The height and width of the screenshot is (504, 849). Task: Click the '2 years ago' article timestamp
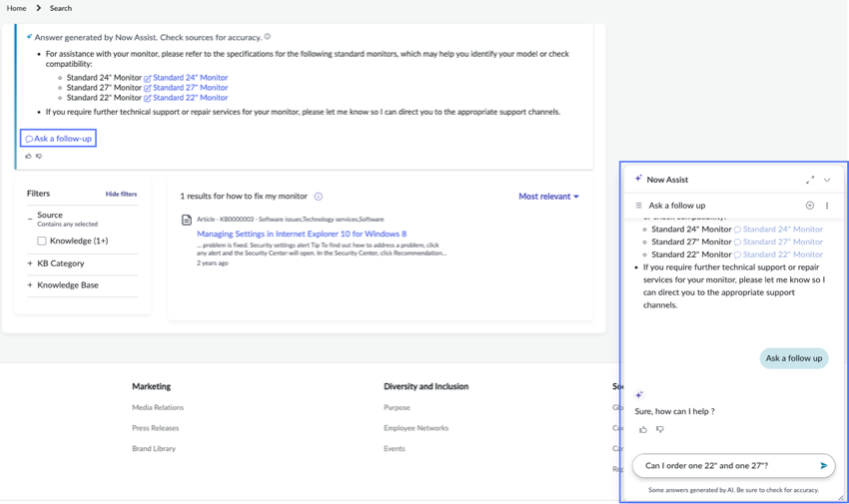point(212,262)
